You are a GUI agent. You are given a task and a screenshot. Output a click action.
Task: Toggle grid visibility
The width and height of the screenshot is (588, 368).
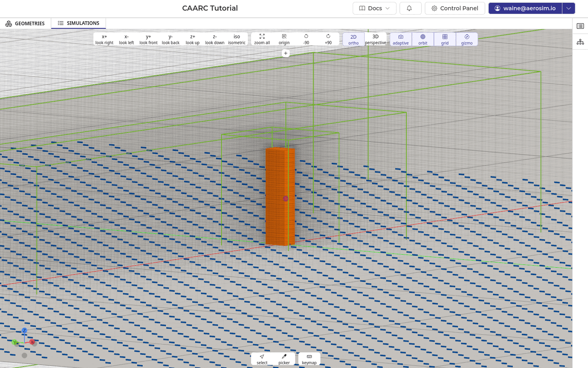445,39
